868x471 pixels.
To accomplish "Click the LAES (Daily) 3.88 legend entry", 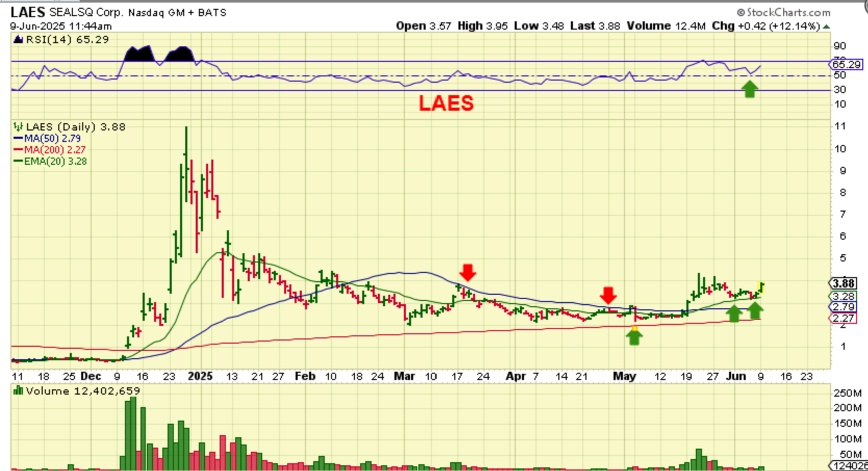I will click(x=75, y=126).
